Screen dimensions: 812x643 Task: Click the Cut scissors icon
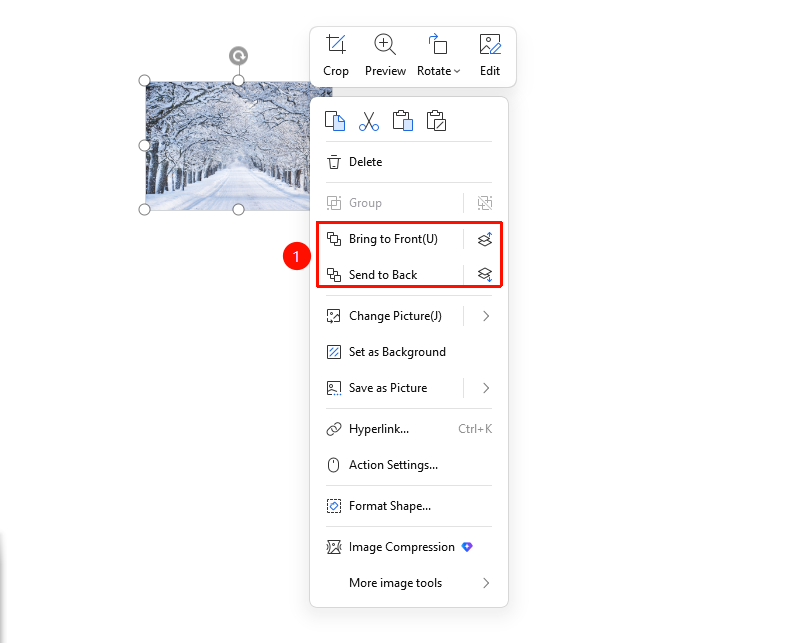368,121
